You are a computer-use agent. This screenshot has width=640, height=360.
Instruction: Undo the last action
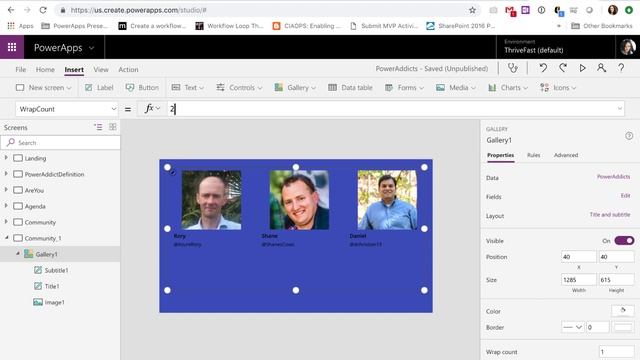543,68
